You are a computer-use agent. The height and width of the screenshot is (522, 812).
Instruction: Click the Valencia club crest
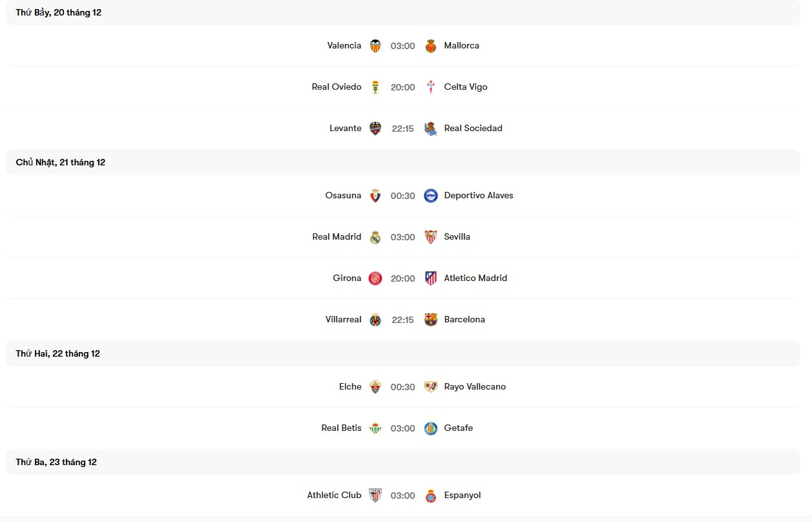pos(375,46)
